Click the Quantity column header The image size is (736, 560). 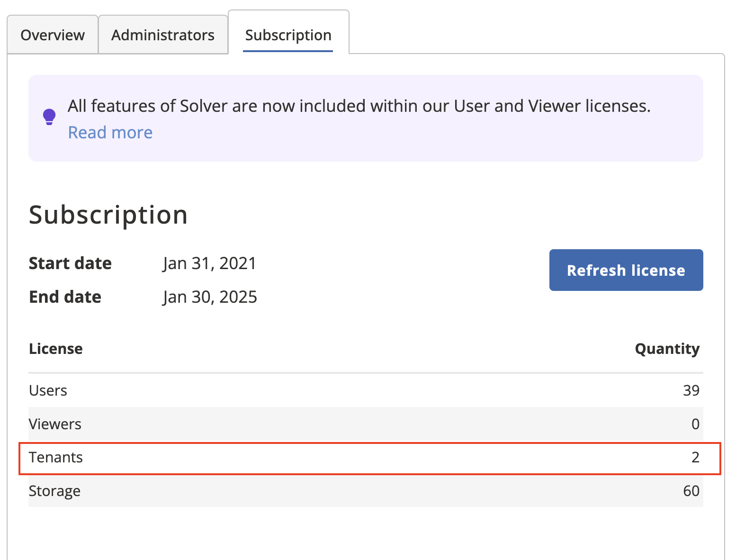[x=667, y=349]
